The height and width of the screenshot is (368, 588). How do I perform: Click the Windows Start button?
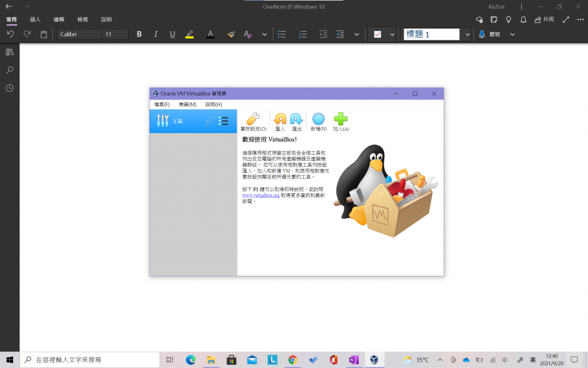[10, 360]
